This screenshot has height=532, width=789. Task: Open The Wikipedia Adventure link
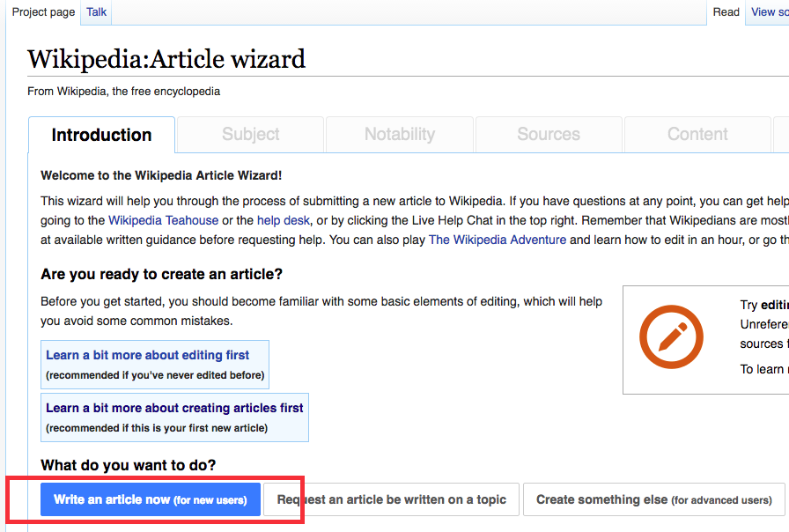pyautogui.click(x=498, y=240)
